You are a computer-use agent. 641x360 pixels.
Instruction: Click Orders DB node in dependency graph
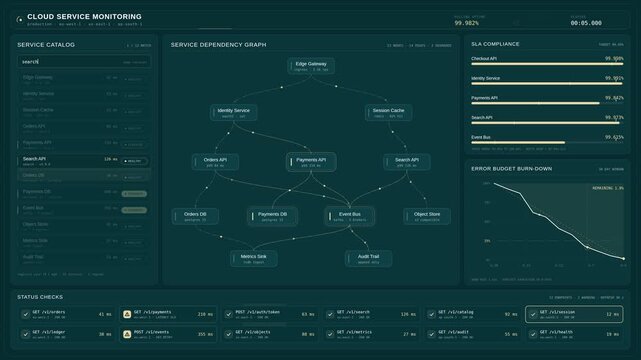[x=195, y=217]
